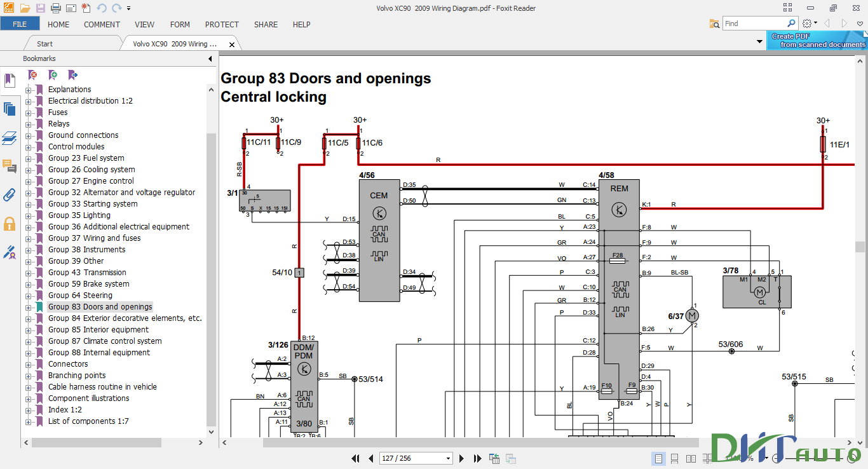
Task: Switch to the HOME ribbon tab
Action: pos(58,24)
